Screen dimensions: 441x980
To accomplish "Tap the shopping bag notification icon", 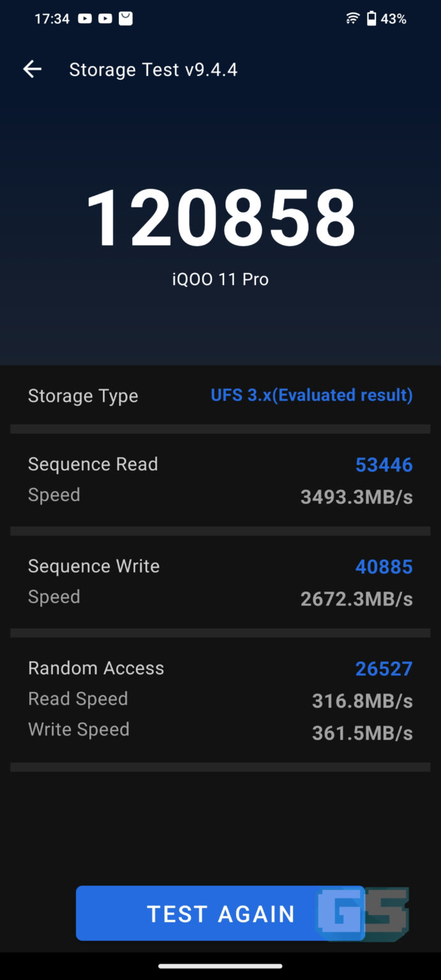I will pos(126,19).
